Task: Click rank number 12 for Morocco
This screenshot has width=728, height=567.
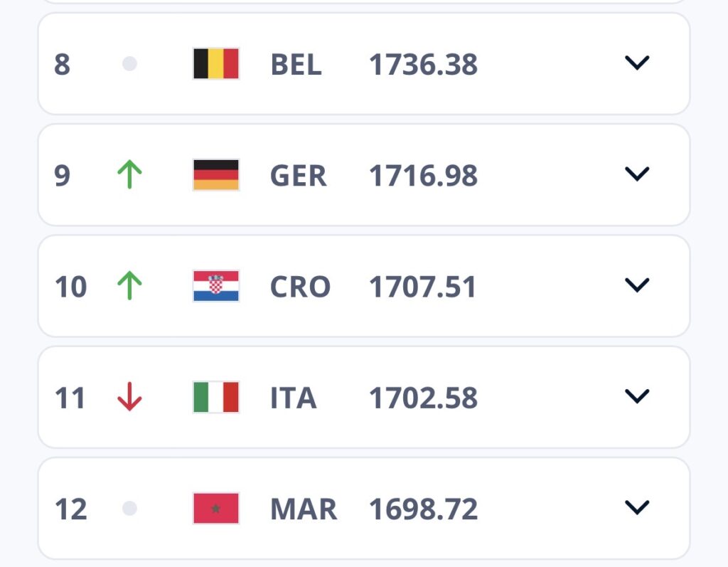Action: 70,509
